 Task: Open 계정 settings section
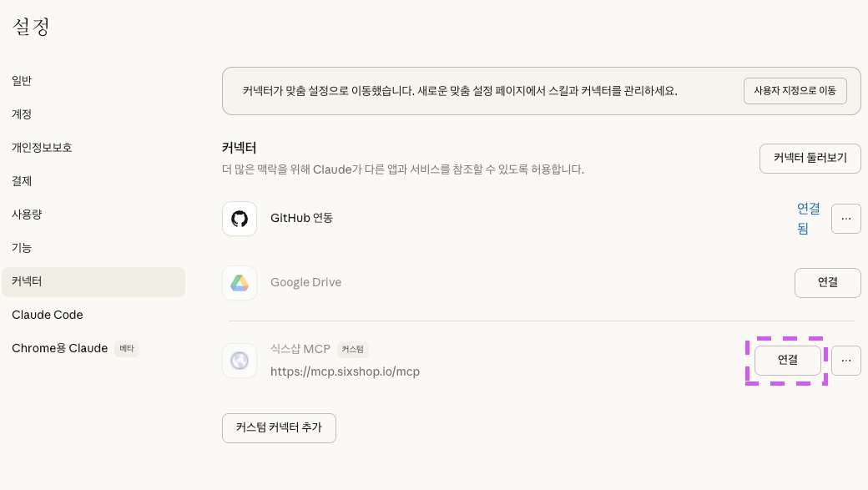click(x=23, y=114)
